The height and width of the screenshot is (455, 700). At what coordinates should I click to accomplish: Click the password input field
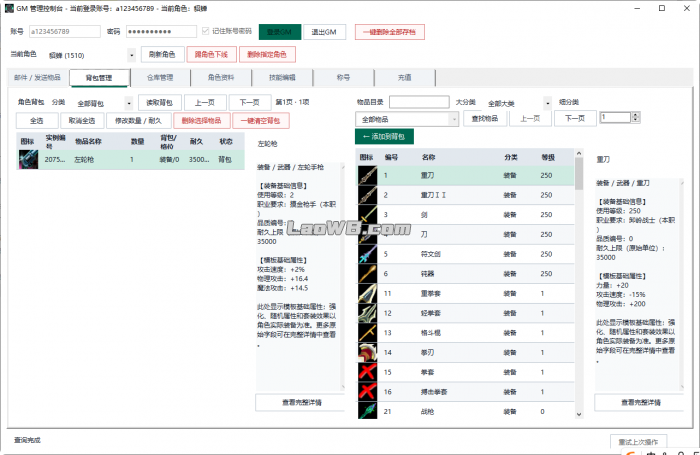tap(162, 32)
